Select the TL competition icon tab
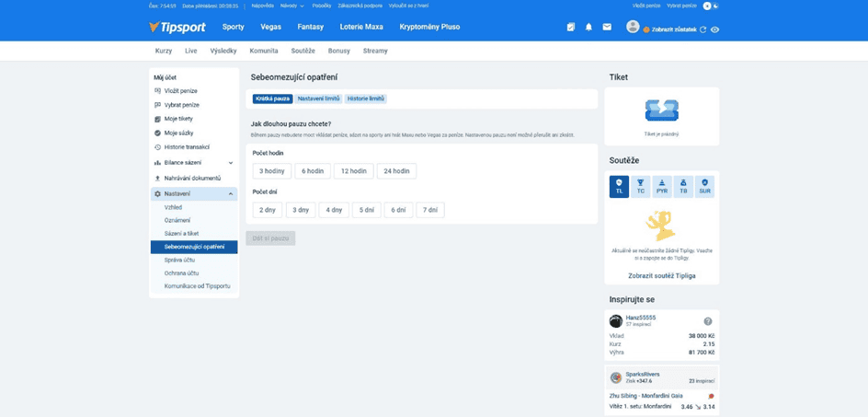This screenshot has height=417, width=868. click(619, 186)
